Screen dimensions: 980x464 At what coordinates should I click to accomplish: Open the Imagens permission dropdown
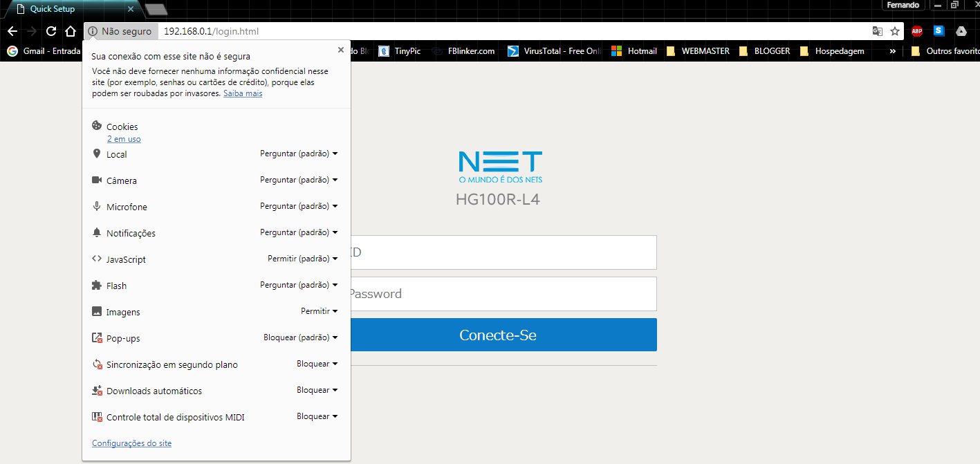pos(320,311)
